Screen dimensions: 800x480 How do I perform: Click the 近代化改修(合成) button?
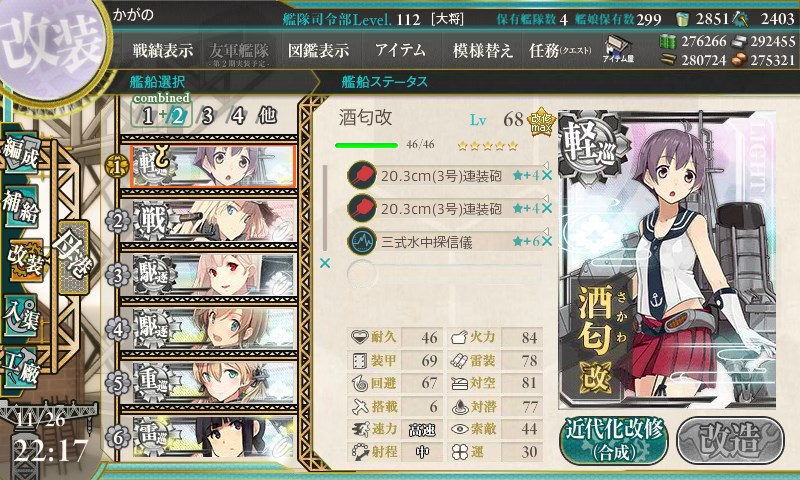pos(614,440)
